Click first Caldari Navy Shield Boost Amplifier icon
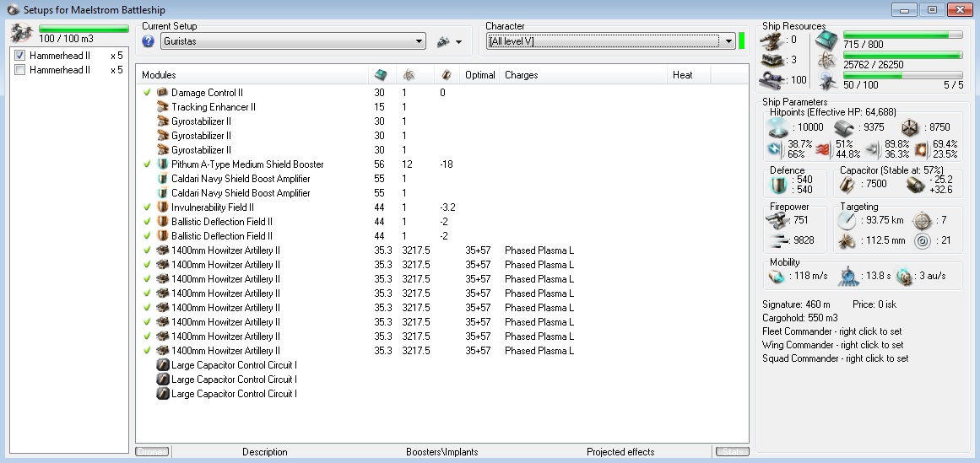This screenshot has width=980, height=463. pyautogui.click(x=163, y=179)
